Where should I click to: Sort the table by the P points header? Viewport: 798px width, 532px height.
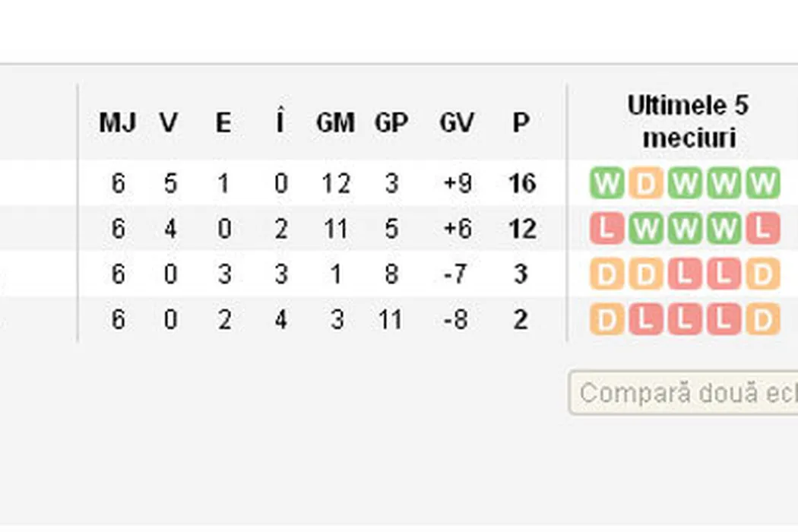tap(521, 122)
